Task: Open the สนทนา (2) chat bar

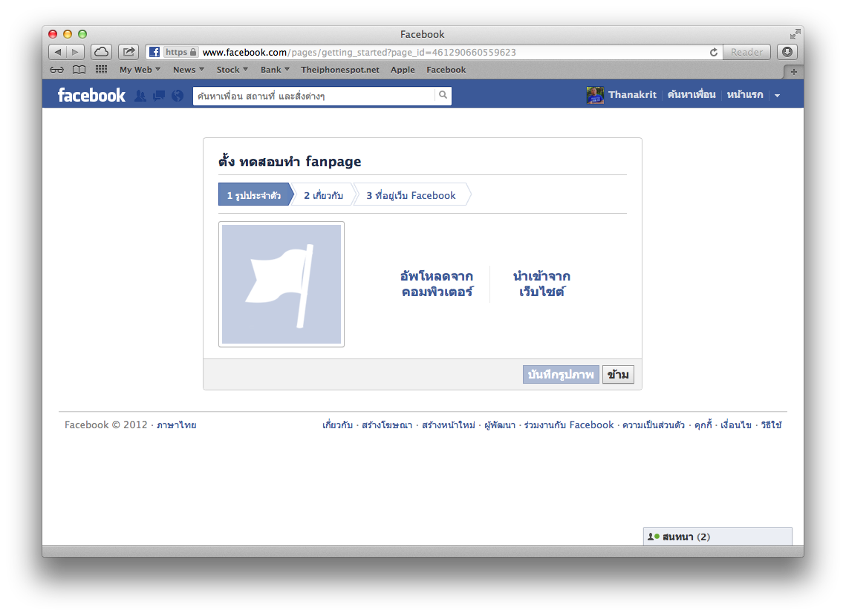Action: pyautogui.click(x=718, y=537)
